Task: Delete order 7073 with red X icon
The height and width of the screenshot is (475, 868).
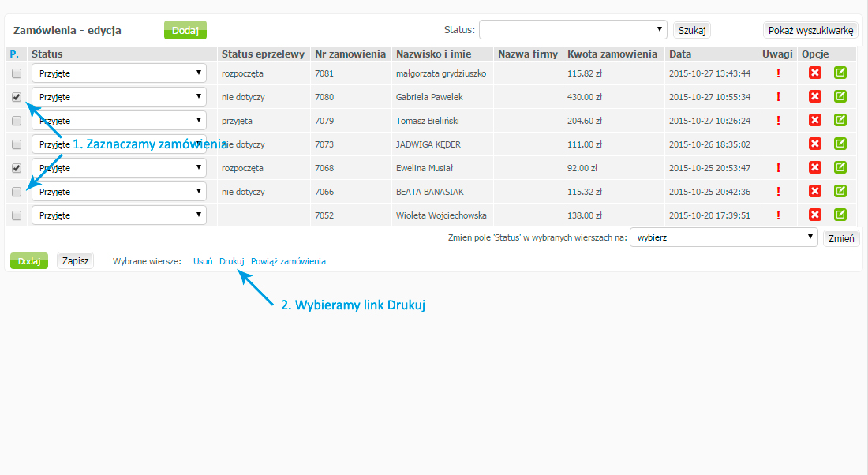Action: point(815,144)
